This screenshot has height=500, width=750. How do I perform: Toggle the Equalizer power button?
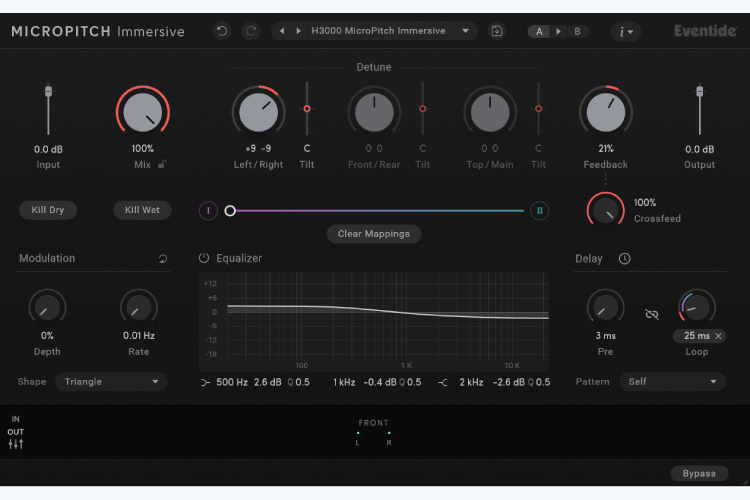coord(204,258)
